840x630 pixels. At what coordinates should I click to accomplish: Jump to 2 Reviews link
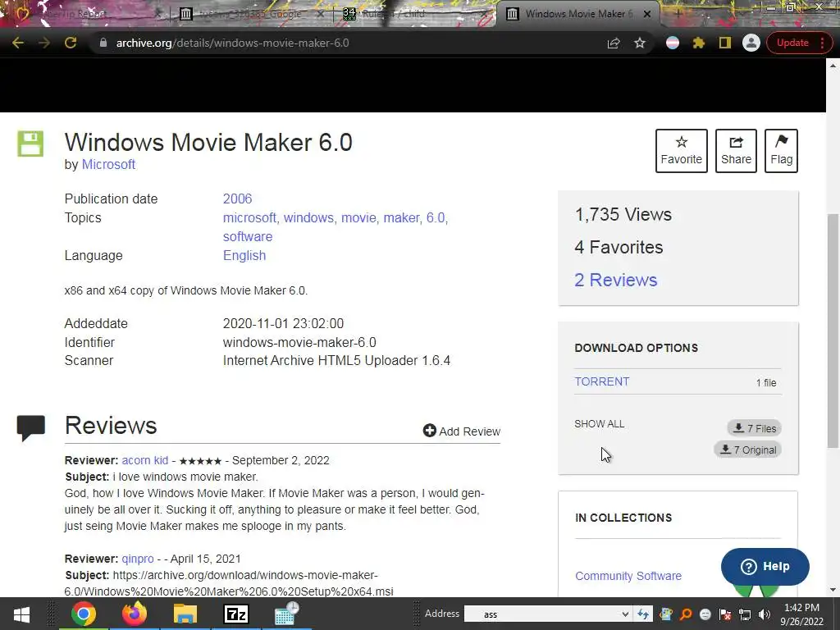(x=615, y=281)
